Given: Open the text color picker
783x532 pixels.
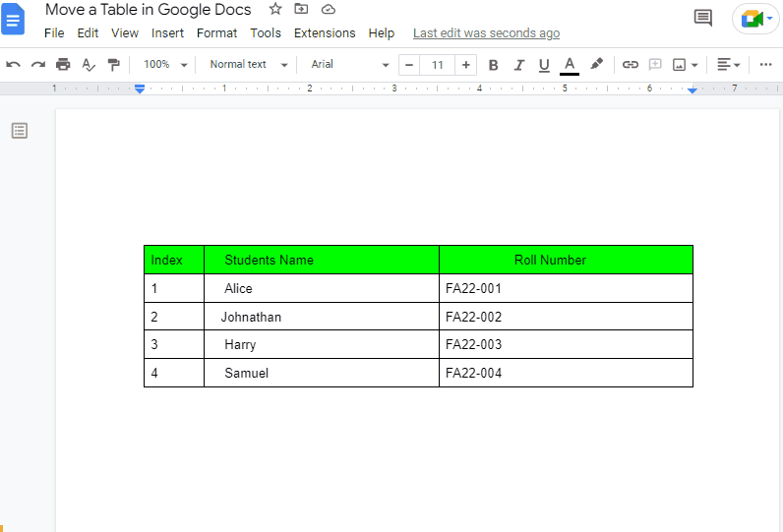Looking at the screenshot, I should [570, 65].
